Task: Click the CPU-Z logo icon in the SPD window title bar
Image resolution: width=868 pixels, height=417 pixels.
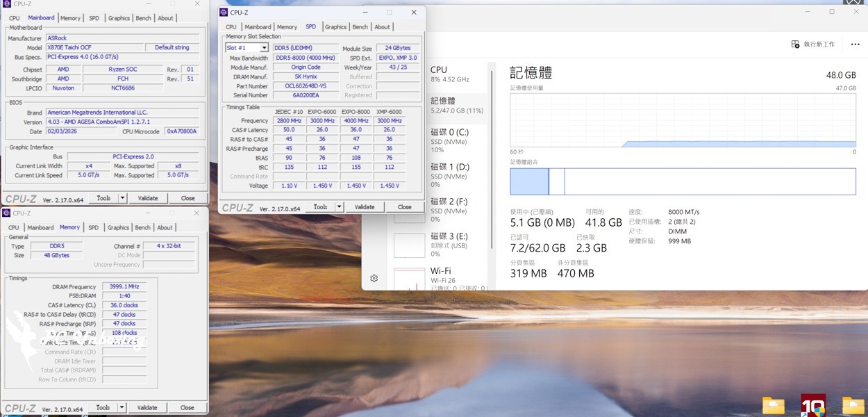Action: coord(224,12)
